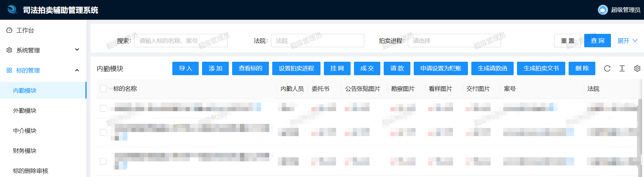Image resolution: width=644 pixels, height=177 pixels.
Task: Click the 标的管理 grid icon
Action: point(9,70)
